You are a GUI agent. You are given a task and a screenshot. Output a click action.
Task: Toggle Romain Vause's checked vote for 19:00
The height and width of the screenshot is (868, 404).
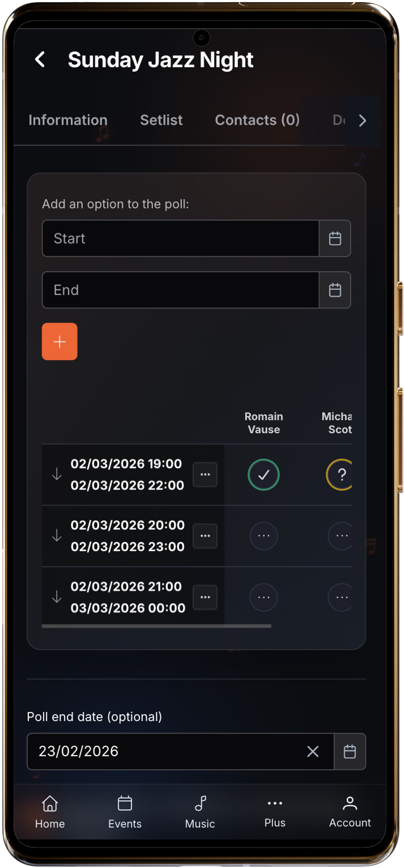pos(264,475)
